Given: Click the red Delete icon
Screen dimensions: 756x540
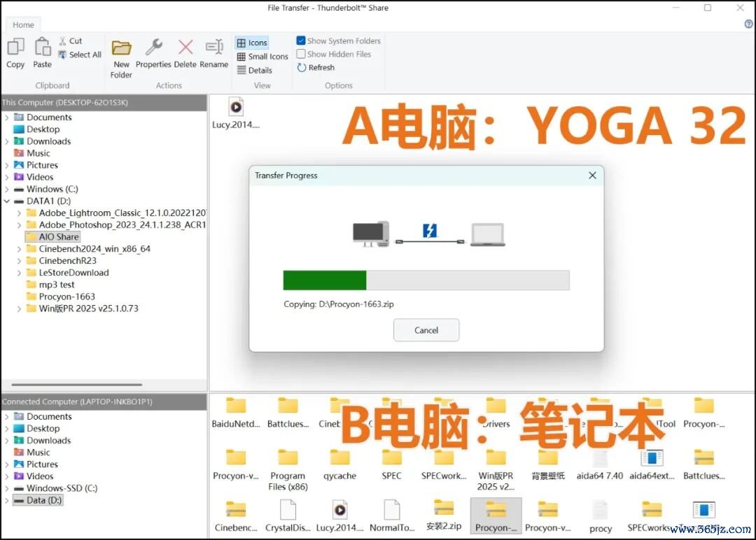Looking at the screenshot, I should coord(185,47).
